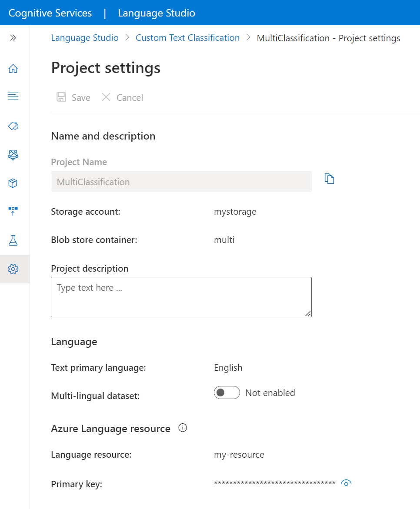This screenshot has width=420, height=509.
Task: Go to Custom Text Classification breadcrumb
Action: [x=187, y=38]
